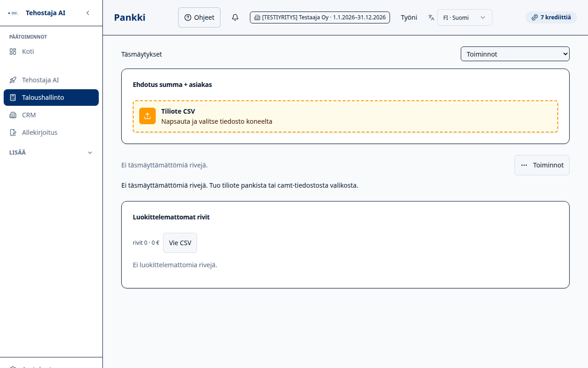Screen dimensions: 588x368
Task: Click the Testaaja Oy company selector
Action: (x=320, y=17)
